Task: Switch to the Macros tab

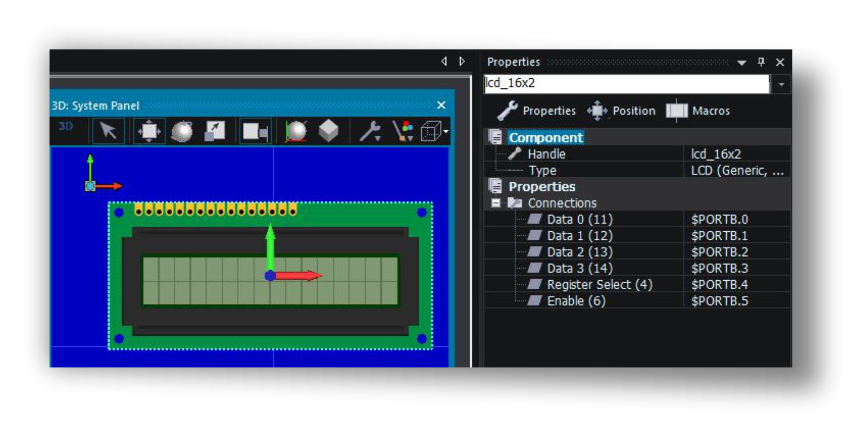Action: pyautogui.click(x=698, y=111)
